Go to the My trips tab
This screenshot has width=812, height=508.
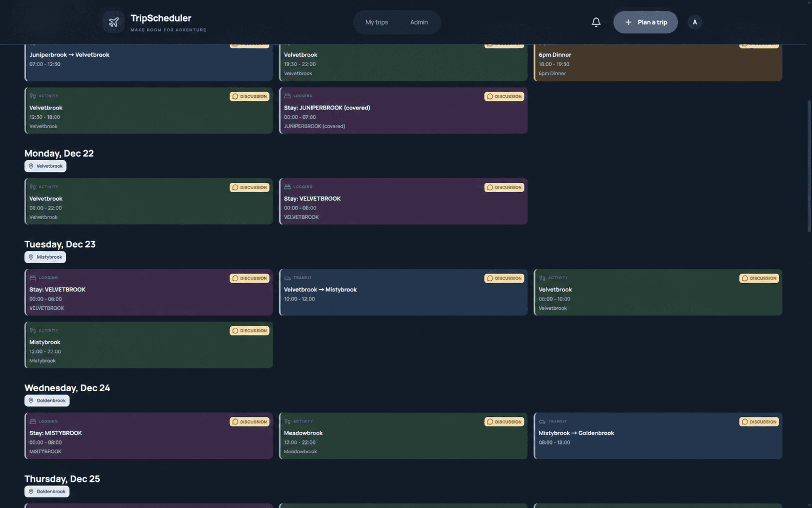(377, 22)
